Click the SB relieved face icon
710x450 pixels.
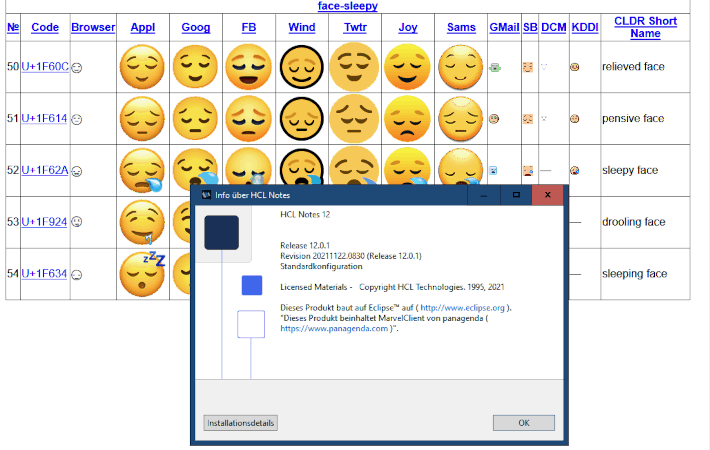528,67
